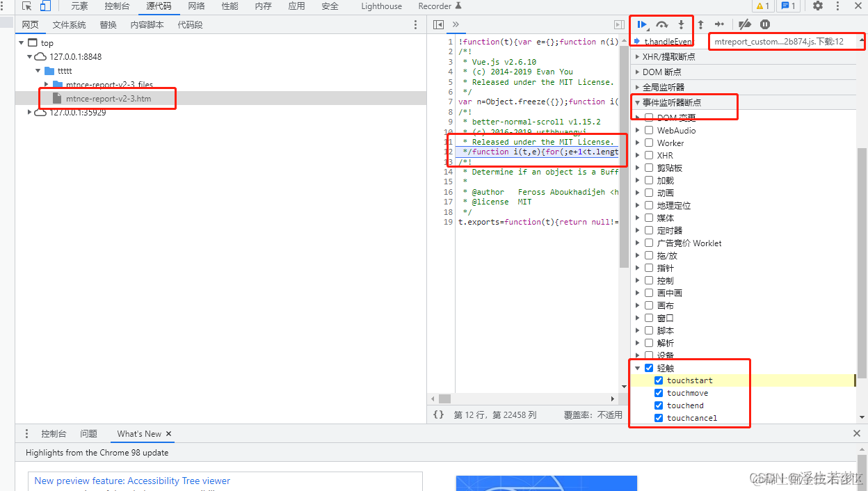Collapse the ttttt folder
Image resolution: width=868 pixels, height=491 pixels.
(38, 71)
